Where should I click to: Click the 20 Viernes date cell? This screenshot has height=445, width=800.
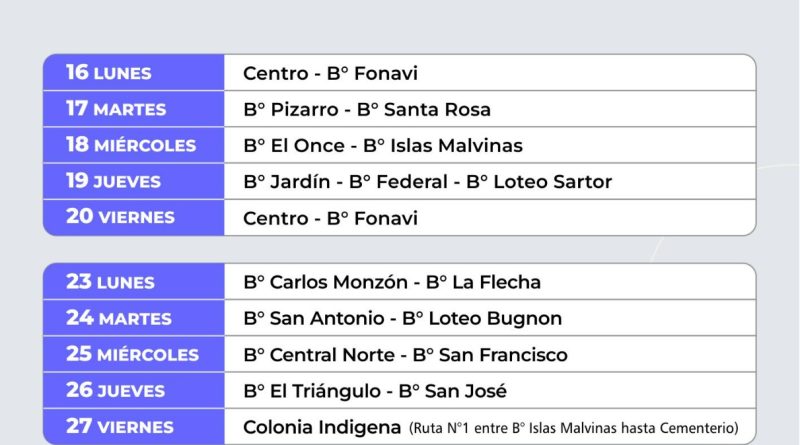point(120,217)
